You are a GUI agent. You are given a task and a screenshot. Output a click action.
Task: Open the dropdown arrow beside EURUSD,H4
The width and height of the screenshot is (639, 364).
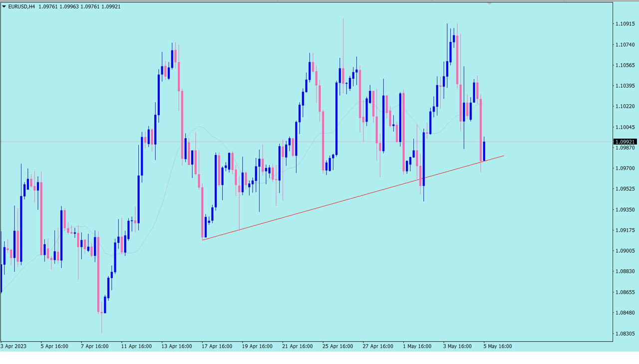[x=4, y=6]
